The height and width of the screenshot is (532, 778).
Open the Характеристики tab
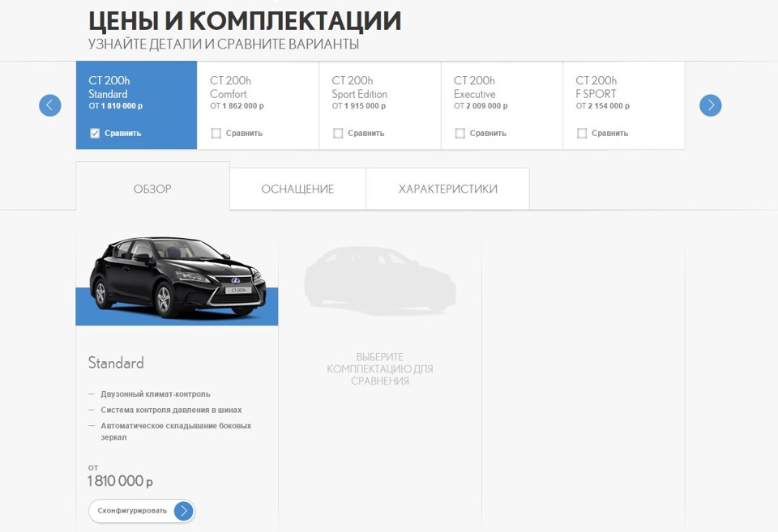tap(447, 189)
